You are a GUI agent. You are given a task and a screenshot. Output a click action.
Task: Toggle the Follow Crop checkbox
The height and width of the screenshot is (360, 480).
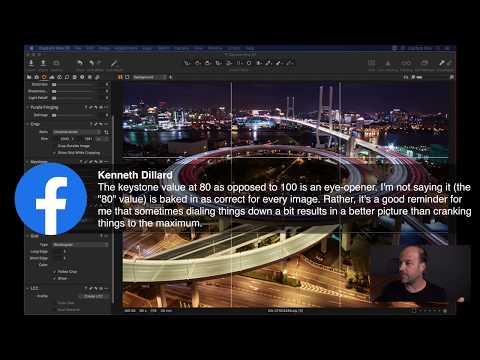(55, 272)
